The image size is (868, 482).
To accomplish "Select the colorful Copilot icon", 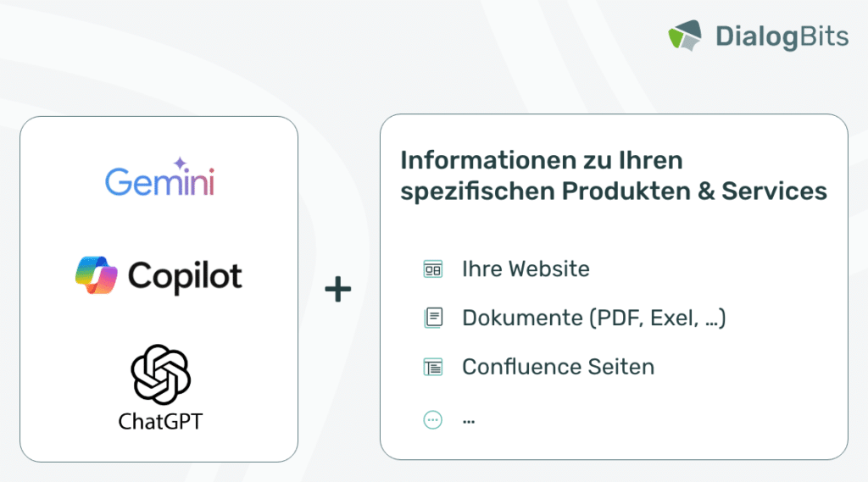I will [x=97, y=275].
